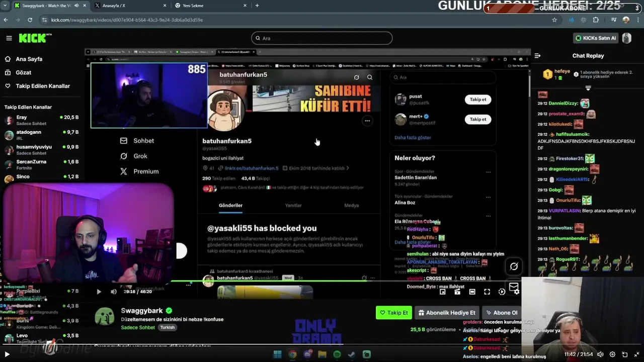Open floating messages button in X window
644x362 pixels.
(514, 287)
